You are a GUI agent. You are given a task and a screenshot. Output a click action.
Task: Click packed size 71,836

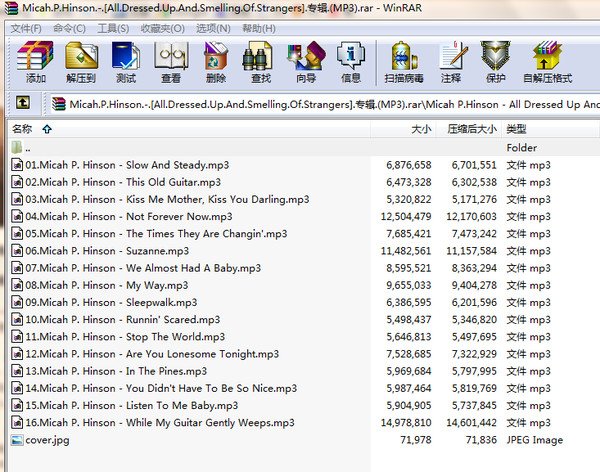pyautogui.click(x=481, y=440)
